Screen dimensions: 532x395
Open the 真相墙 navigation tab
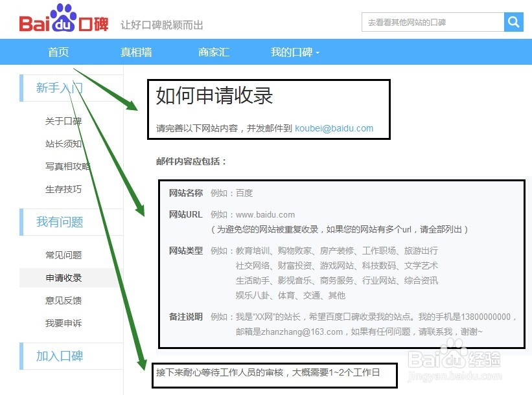pos(136,52)
